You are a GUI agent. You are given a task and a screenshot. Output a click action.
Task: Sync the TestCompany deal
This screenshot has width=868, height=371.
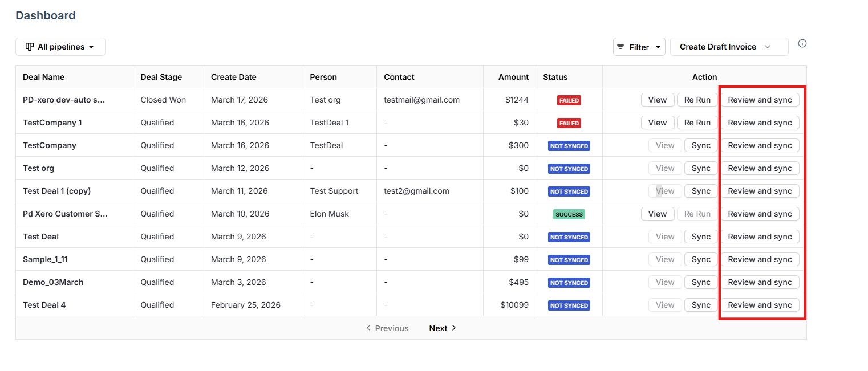click(700, 145)
